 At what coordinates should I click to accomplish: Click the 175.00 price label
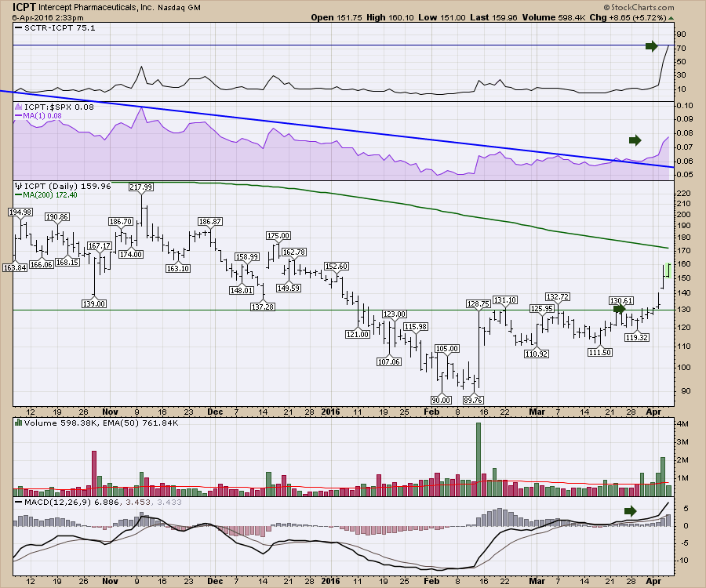(278, 236)
